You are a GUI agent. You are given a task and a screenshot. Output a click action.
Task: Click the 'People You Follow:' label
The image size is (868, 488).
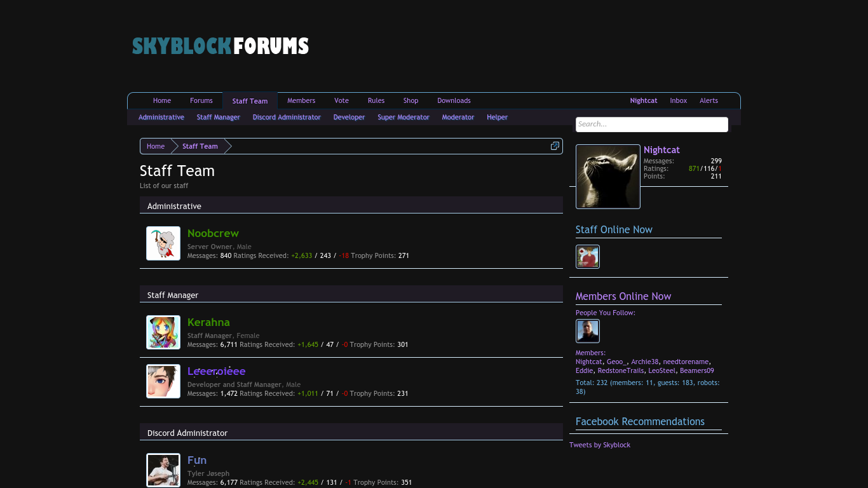click(606, 313)
